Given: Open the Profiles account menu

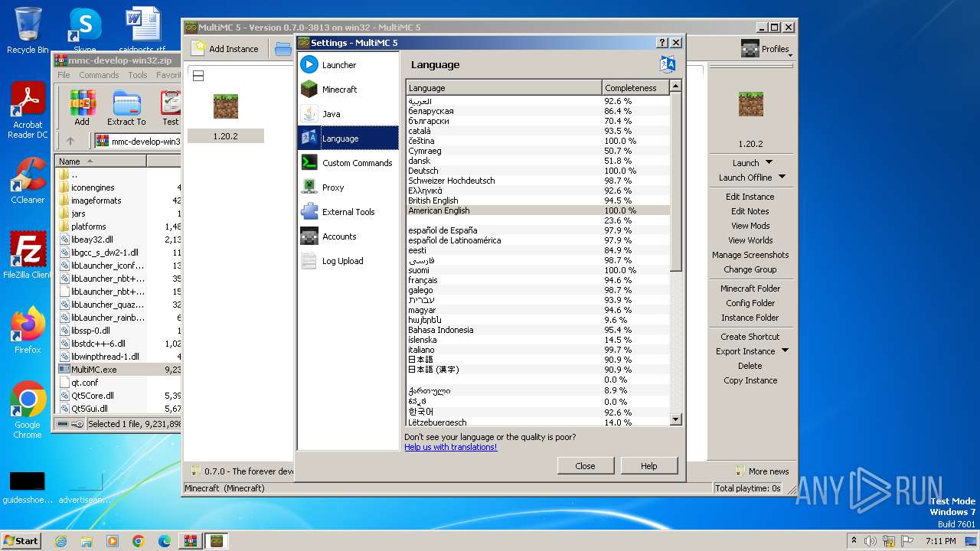Looking at the screenshot, I should (x=766, y=49).
